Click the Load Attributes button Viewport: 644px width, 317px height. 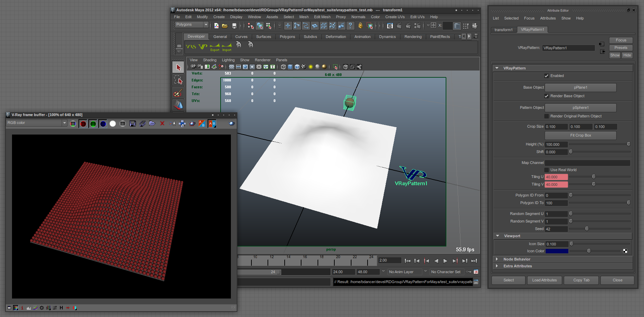tap(544, 280)
